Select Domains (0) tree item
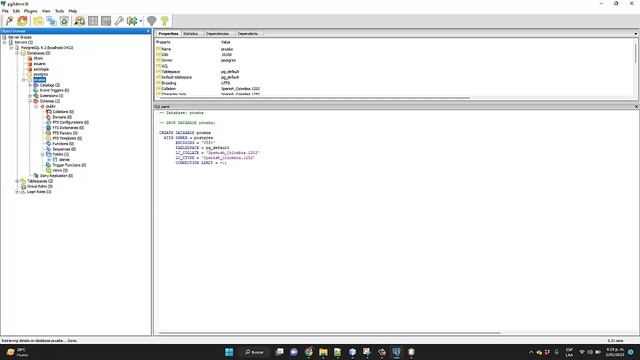The height and width of the screenshot is (360, 640). [x=62, y=117]
